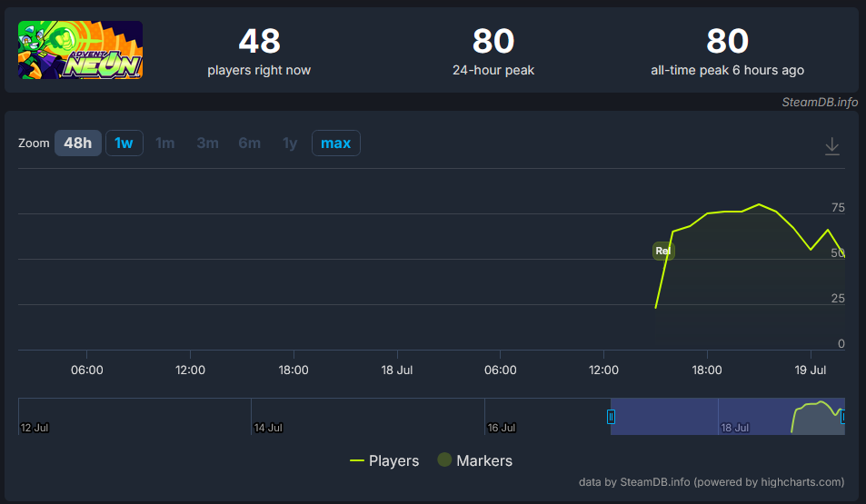This screenshot has width=866, height=504.
Task: Click the SteamDB.info watermark link
Action: (x=820, y=102)
